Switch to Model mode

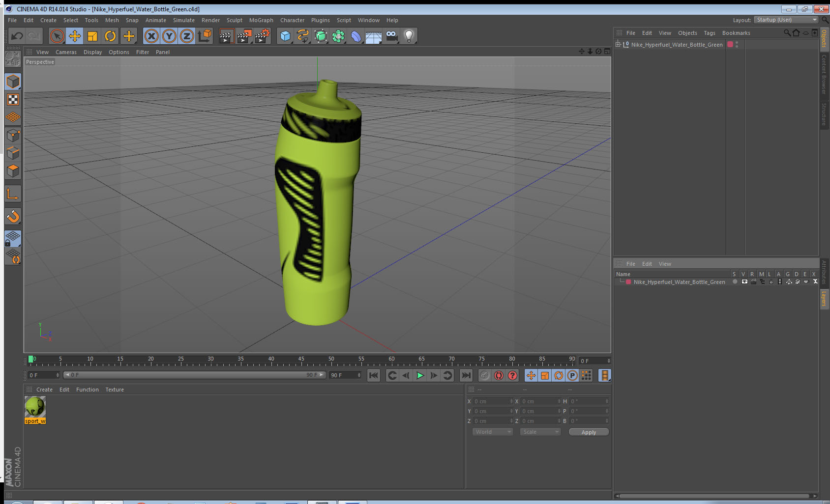pyautogui.click(x=13, y=82)
